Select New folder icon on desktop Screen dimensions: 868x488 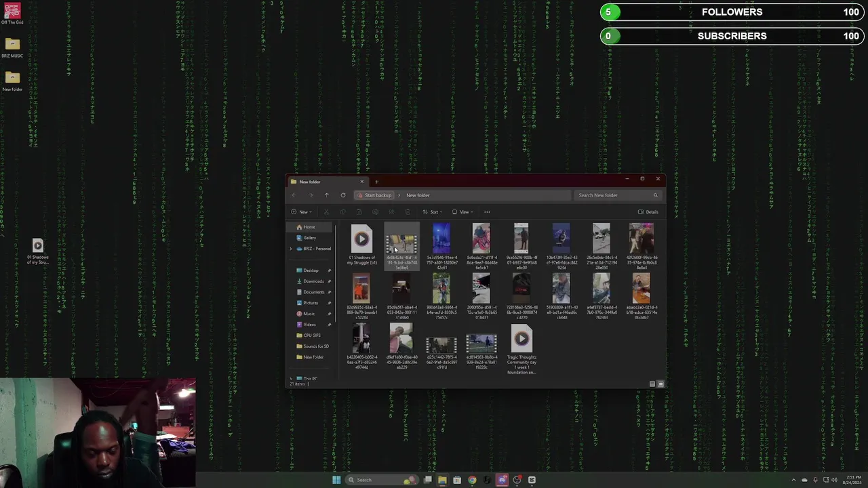12,81
